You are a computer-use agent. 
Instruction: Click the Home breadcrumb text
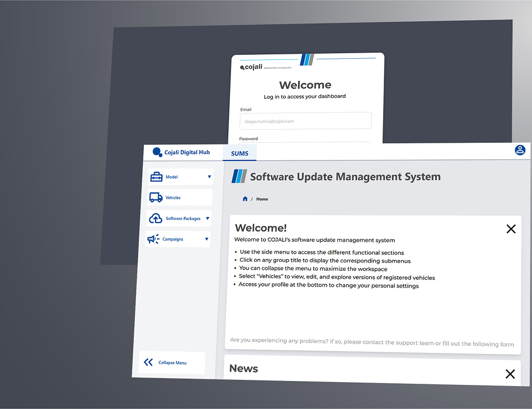pos(262,199)
